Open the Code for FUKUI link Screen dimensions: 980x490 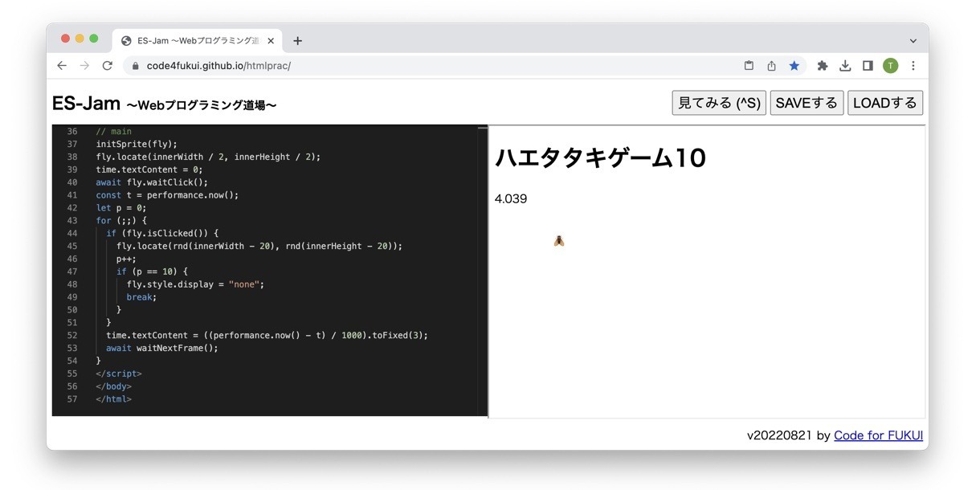pyautogui.click(x=878, y=435)
